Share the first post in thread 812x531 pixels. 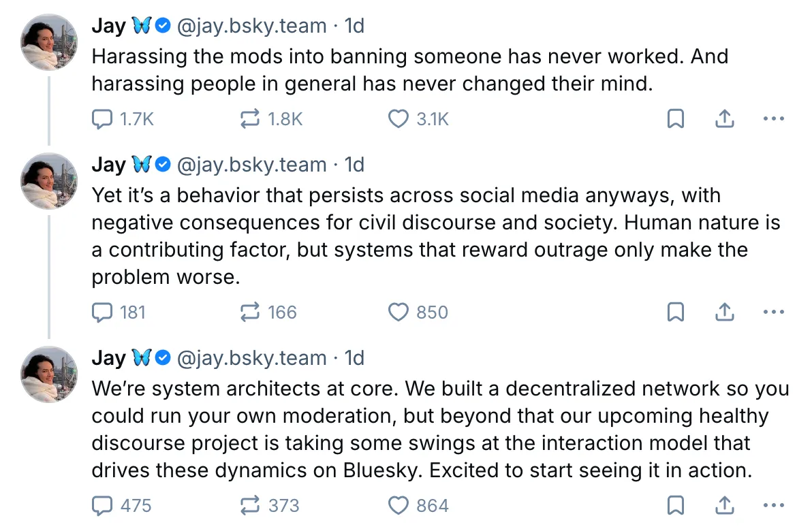pos(724,120)
